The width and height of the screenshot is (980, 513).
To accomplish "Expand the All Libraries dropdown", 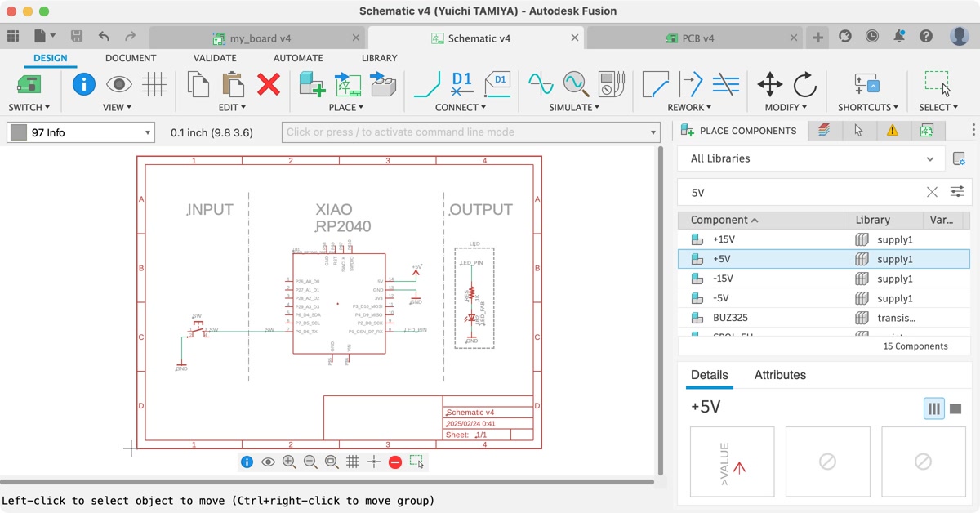I will (811, 158).
